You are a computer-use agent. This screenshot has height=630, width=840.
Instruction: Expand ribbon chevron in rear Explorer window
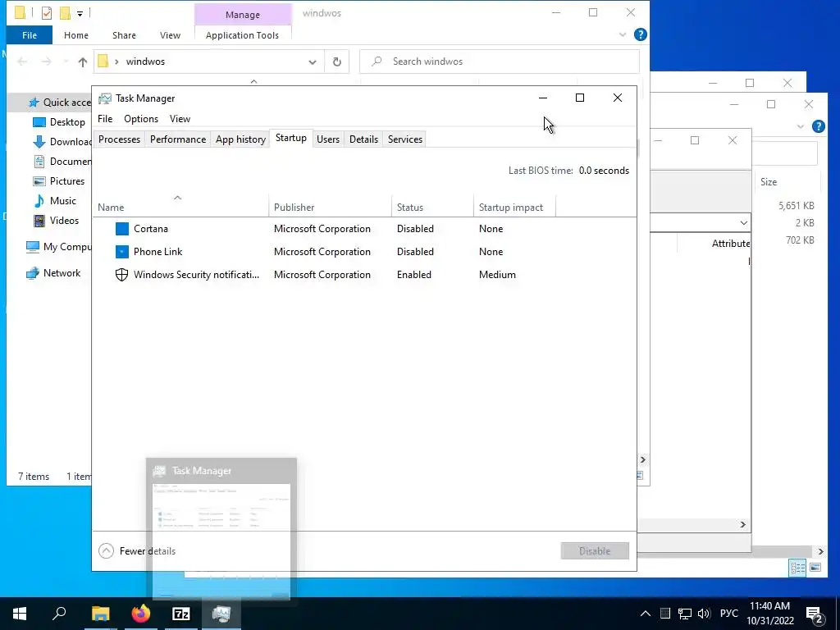[801, 127]
